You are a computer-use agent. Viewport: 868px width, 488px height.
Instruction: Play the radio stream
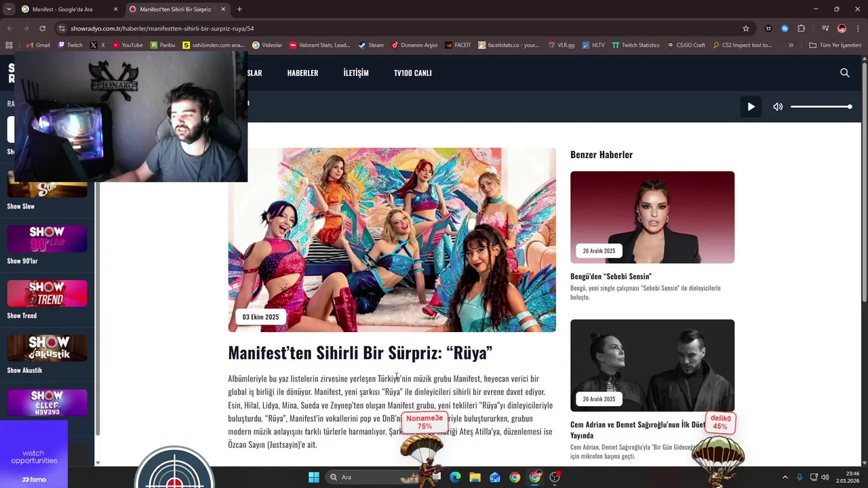pos(751,106)
